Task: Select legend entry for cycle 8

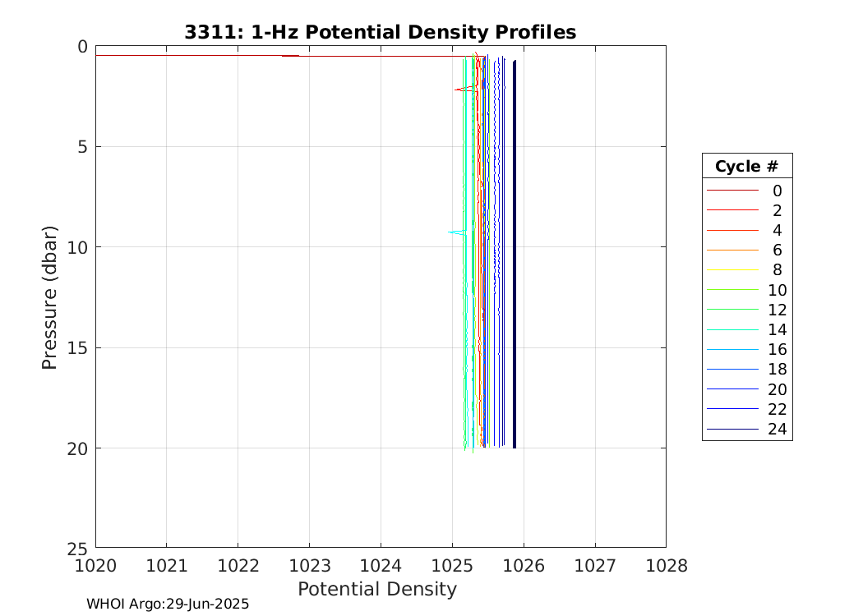Action: pos(747,269)
